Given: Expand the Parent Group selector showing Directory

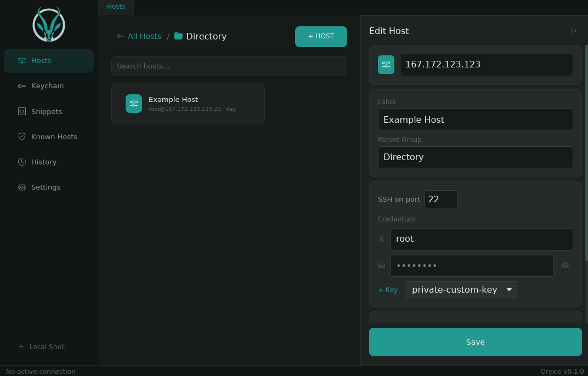Looking at the screenshot, I should (475, 157).
